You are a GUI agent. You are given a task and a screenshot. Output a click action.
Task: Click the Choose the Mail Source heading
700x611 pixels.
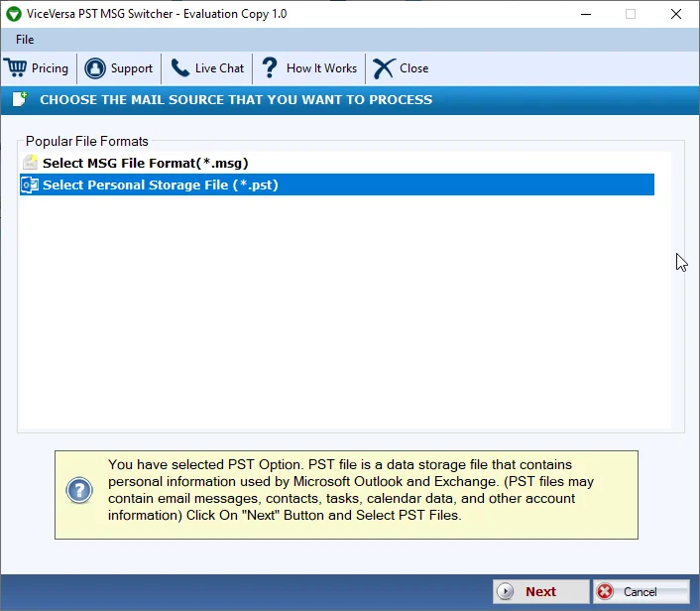236,99
